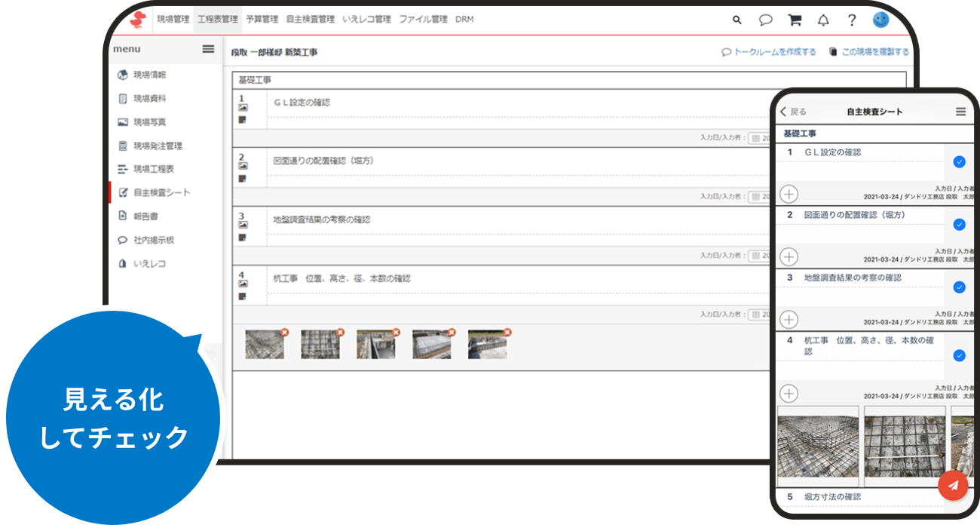Remove the first photo thumbnail via its X
Screen dimensions: 980x531
[284, 332]
